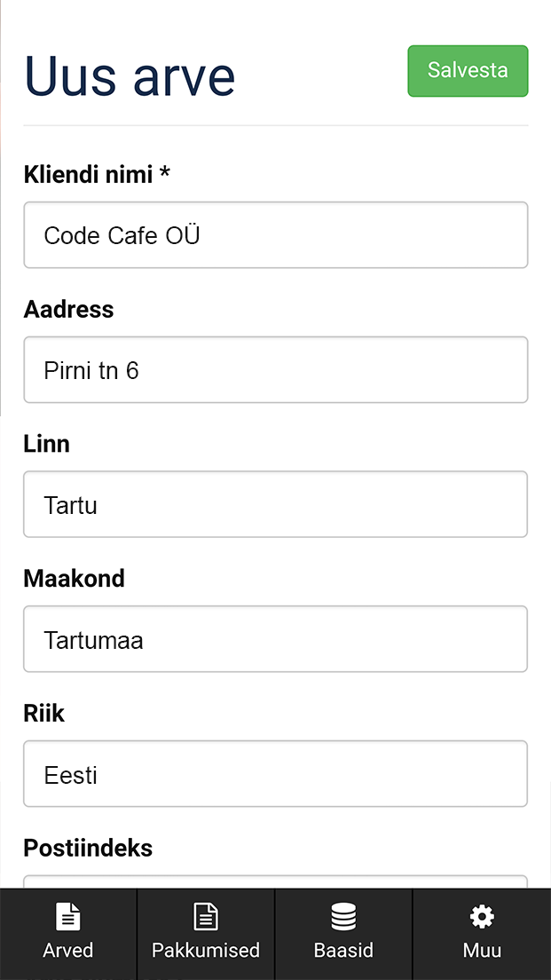
Task: Select the Maakond input field
Action: pyautogui.click(x=275, y=639)
